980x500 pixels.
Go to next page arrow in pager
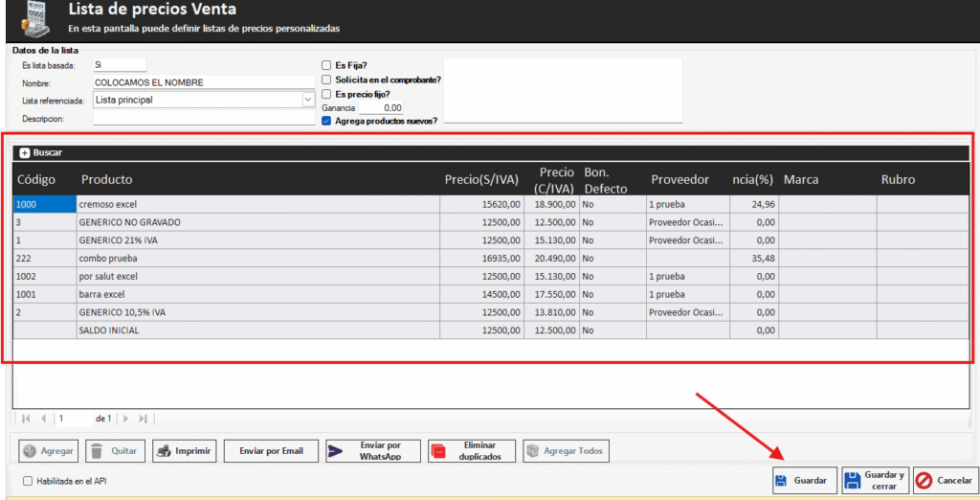[x=124, y=419]
